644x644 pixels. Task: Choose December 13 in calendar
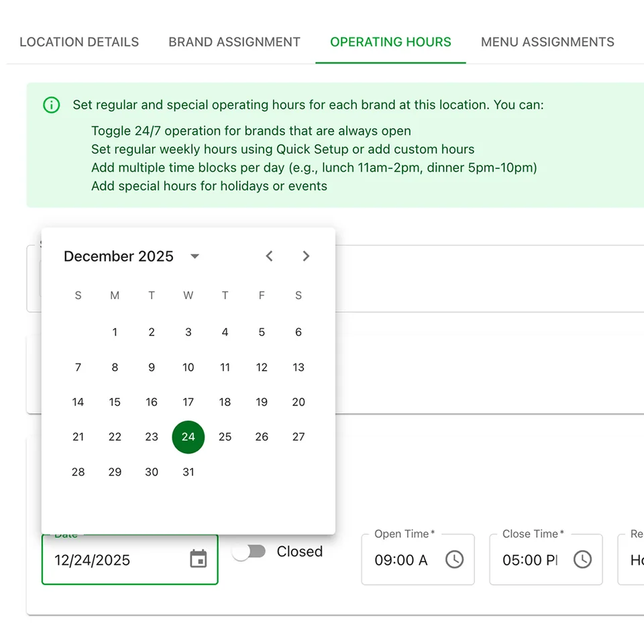pos(299,367)
